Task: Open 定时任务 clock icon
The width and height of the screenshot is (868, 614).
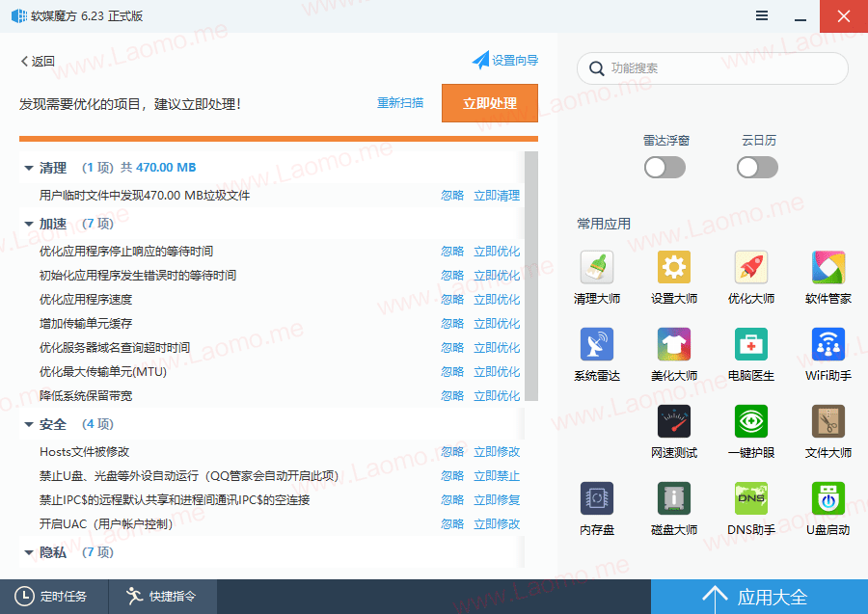Action: click(24, 597)
